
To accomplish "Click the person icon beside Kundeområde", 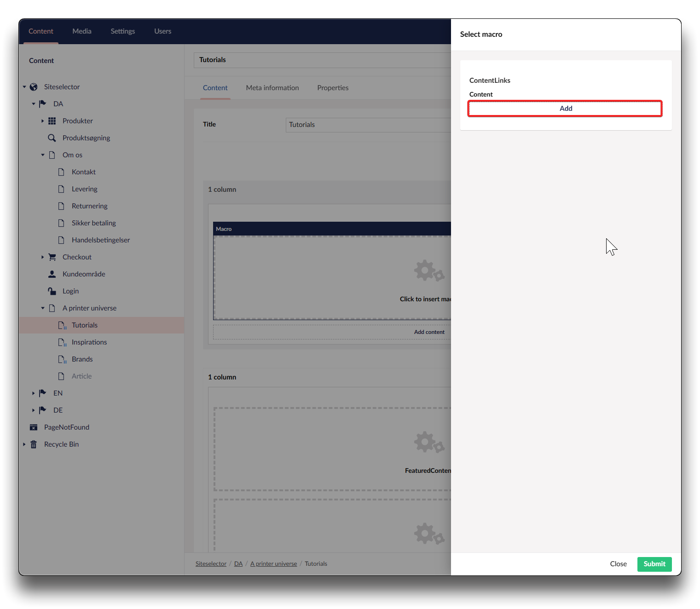I will [x=52, y=274].
